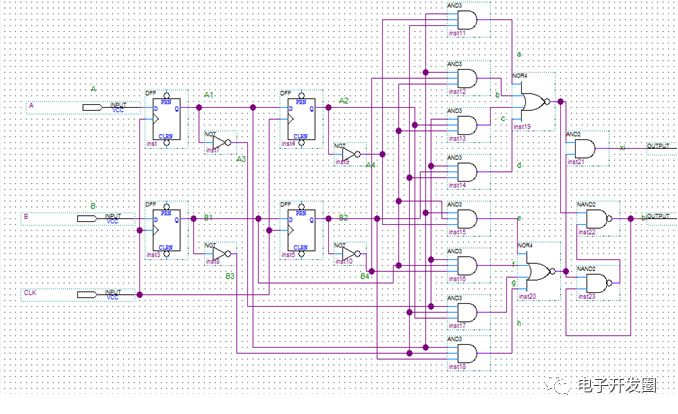The width and height of the screenshot is (678, 414).
Task: Click the input pin symbol for signal B
Action: [x=87, y=218]
